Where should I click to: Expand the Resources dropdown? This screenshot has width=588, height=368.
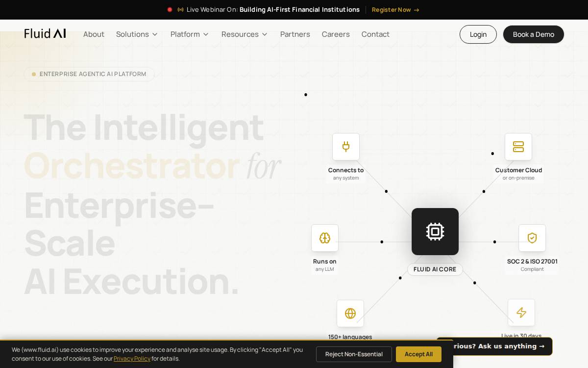pos(245,34)
